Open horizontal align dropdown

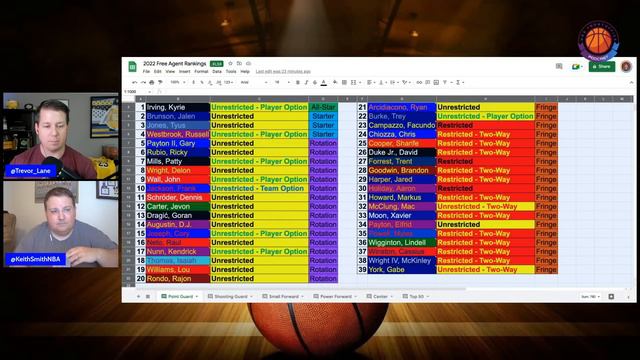[x=371, y=82]
